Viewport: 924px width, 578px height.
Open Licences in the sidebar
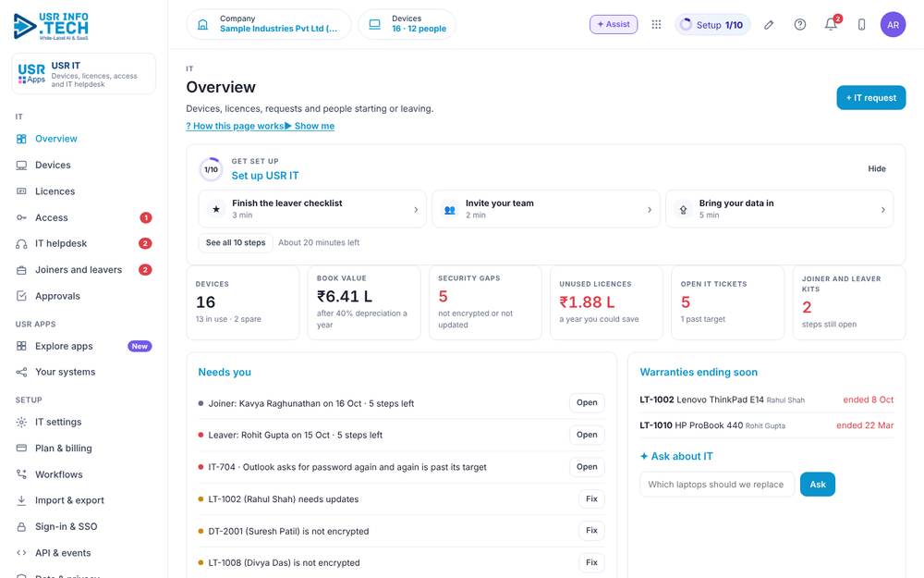pos(84,191)
